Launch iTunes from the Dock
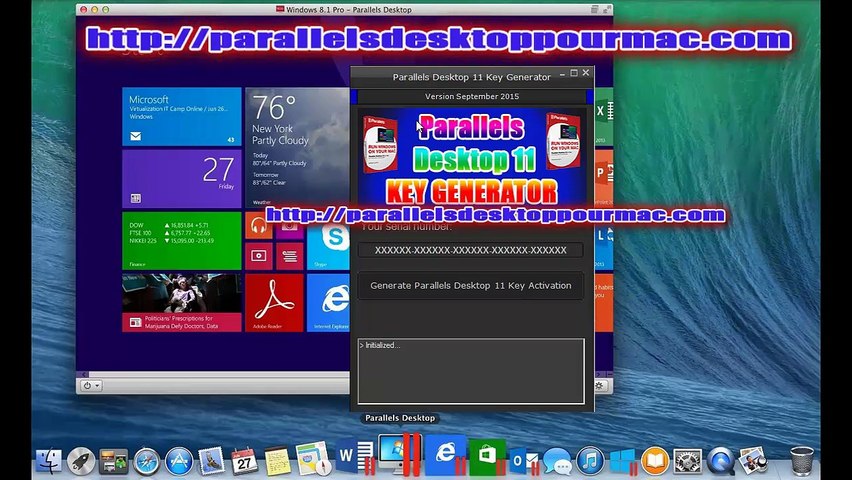The height and width of the screenshot is (480, 852). [x=590, y=461]
